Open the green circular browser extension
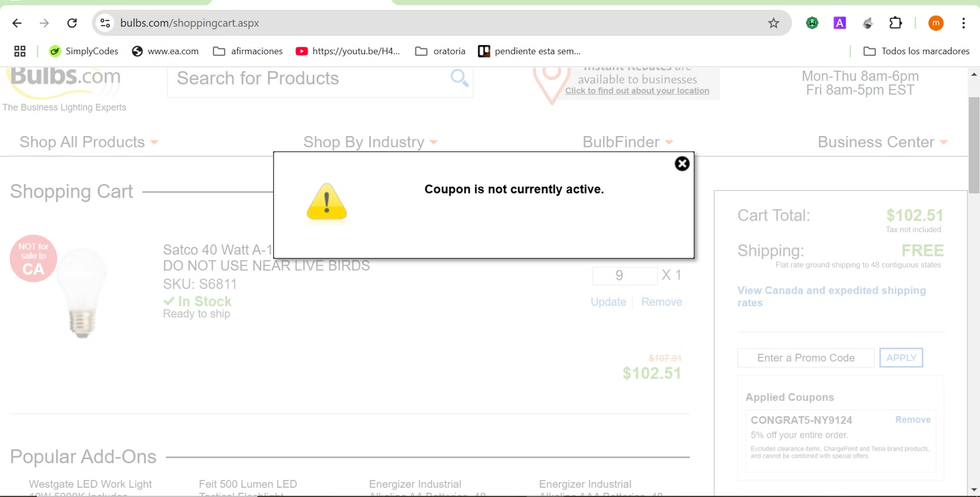Image resolution: width=980 pixels, height=497 pixels. (x=812, y=23)
